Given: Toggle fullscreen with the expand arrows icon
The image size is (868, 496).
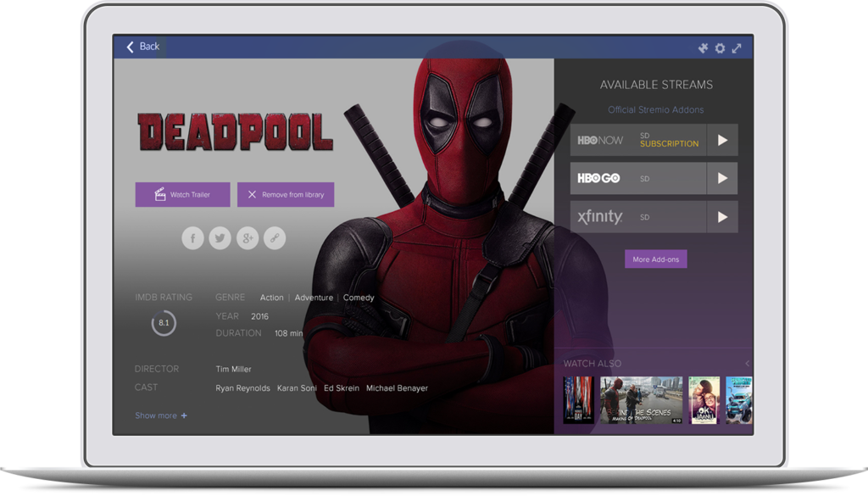Looking at the screenshot, I should click(737, 48).
